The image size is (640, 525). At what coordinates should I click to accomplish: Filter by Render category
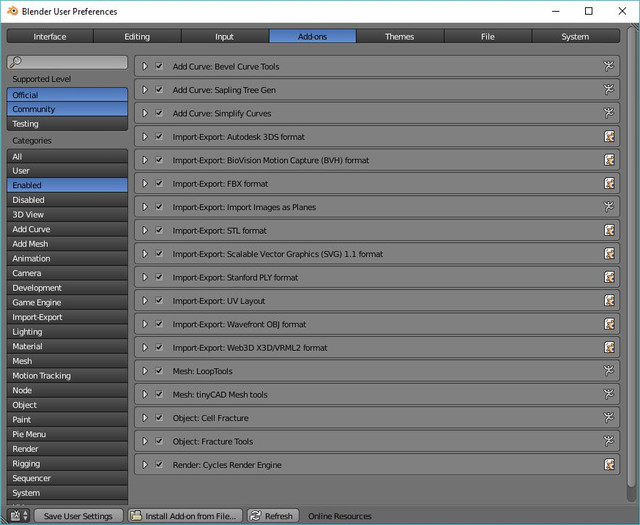click(67, 449)
